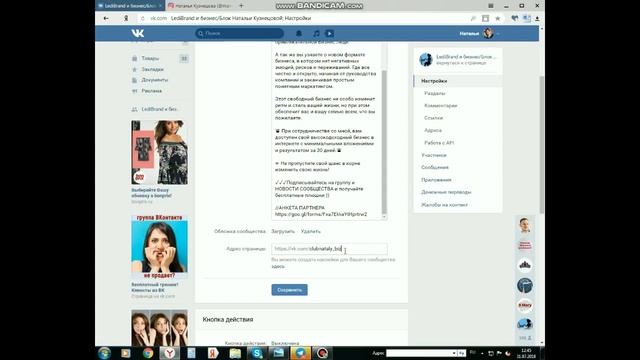Open Работа с API in the settings menu

(x=439, y=143)
